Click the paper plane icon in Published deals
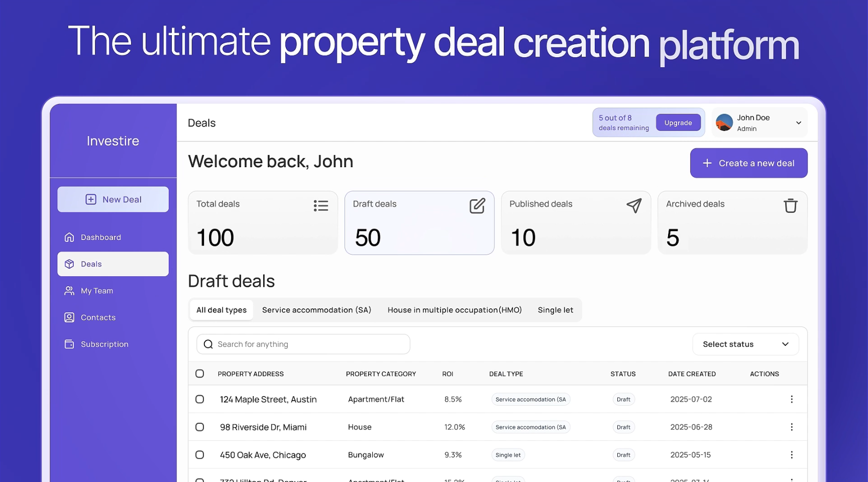Viewport: 868px width, 482px height. coord(634,206)
